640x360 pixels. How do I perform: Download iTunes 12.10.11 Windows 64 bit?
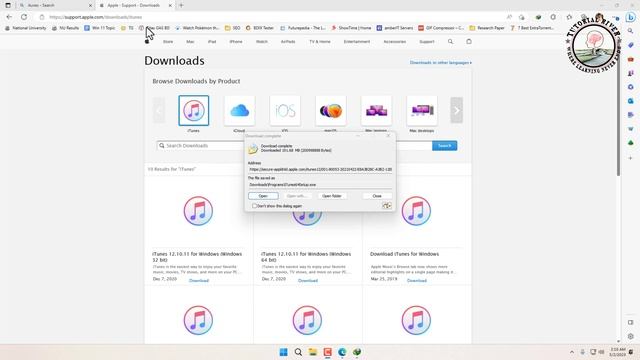308,280
